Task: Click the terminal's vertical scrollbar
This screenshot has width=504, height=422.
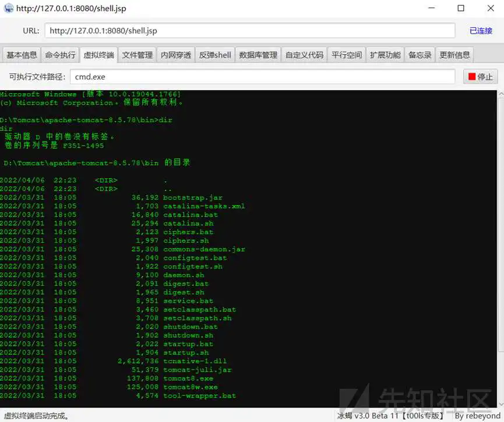Action: (x=501, y=233)
